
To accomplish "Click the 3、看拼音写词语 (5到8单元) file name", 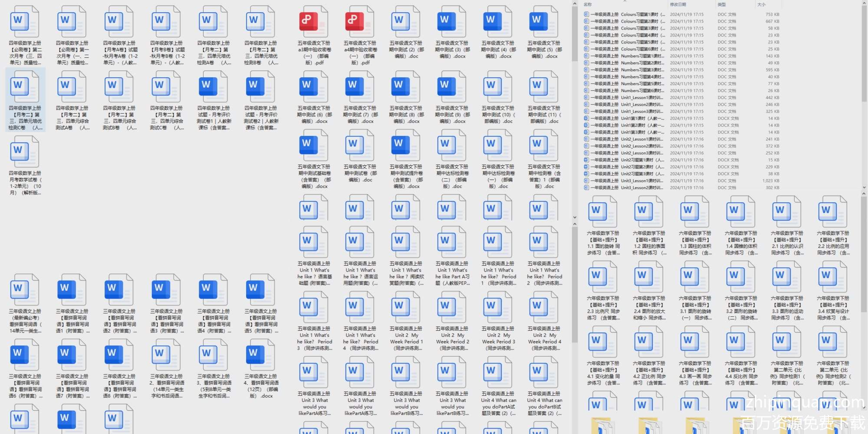I will (214, 386).
